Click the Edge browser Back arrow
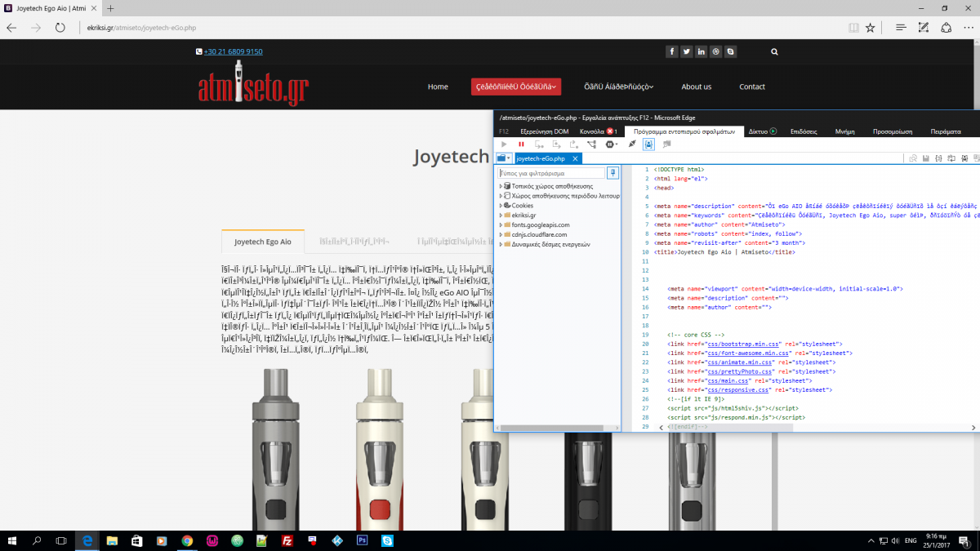 (x=11, y=27)
